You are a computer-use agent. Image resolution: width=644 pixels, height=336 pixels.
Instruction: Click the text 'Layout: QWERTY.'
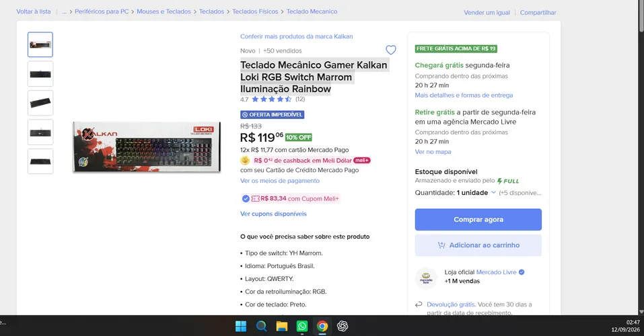pyautogui.click(x=269, y=279)
